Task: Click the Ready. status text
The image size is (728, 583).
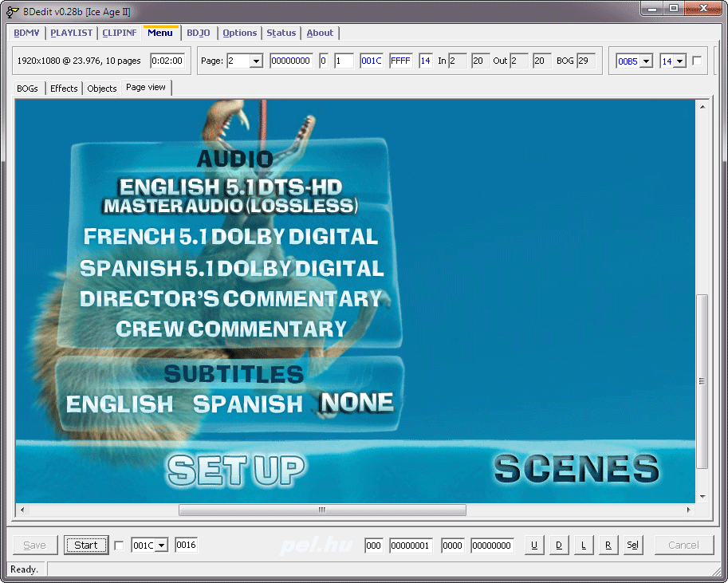Action: (x=24, y=569)
